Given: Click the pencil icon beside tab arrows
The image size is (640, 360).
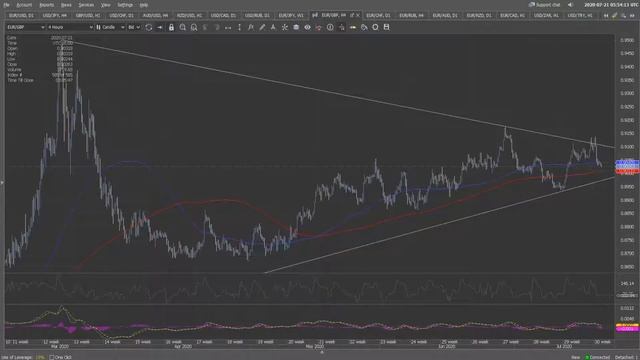Looking at the screenshot, I should [615, 16].
